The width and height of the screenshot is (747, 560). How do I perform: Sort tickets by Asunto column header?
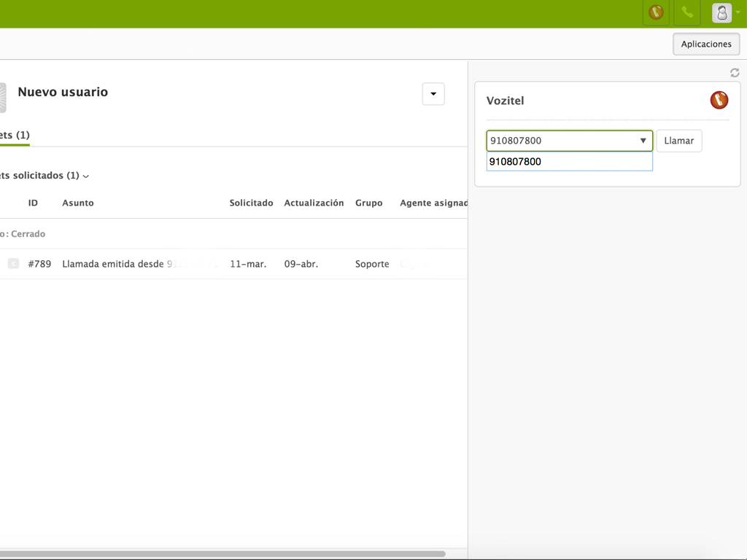click(78, 203)
